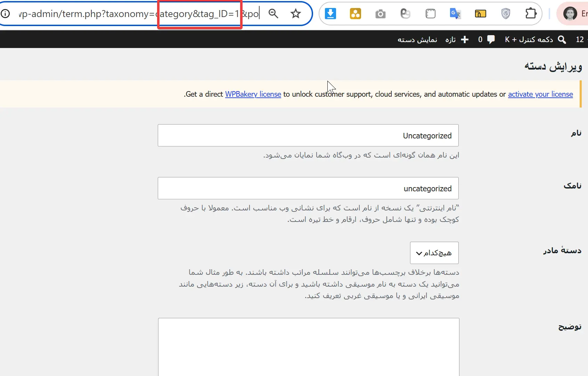Click the camera screenshot extension icon
The width and height of the screenshot is (588, 376).
pos(381,14)
